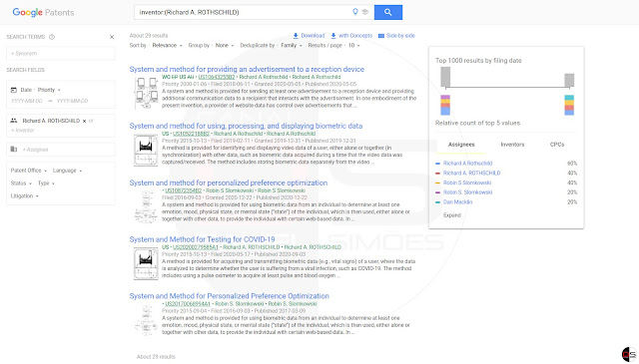This screenshot has width=639, height=364.
Task: Click thumbnail of the COVID-19 testing patent
Action: click(x=146, y=264)
